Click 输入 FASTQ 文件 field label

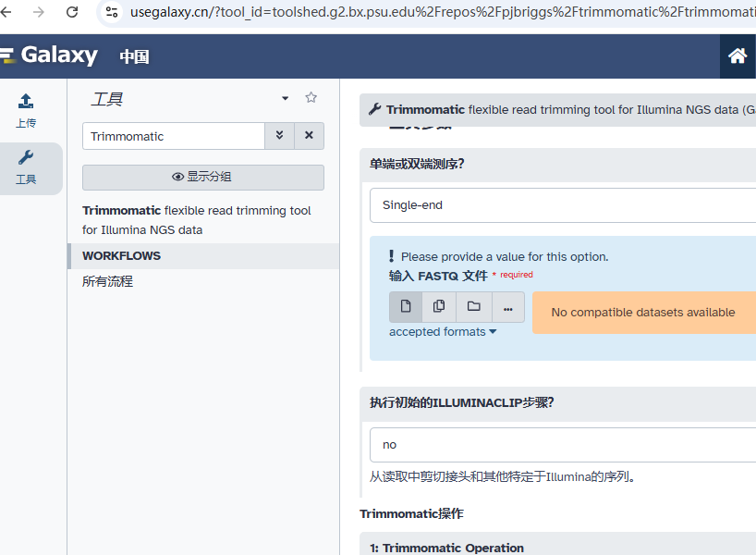[438, 276]
